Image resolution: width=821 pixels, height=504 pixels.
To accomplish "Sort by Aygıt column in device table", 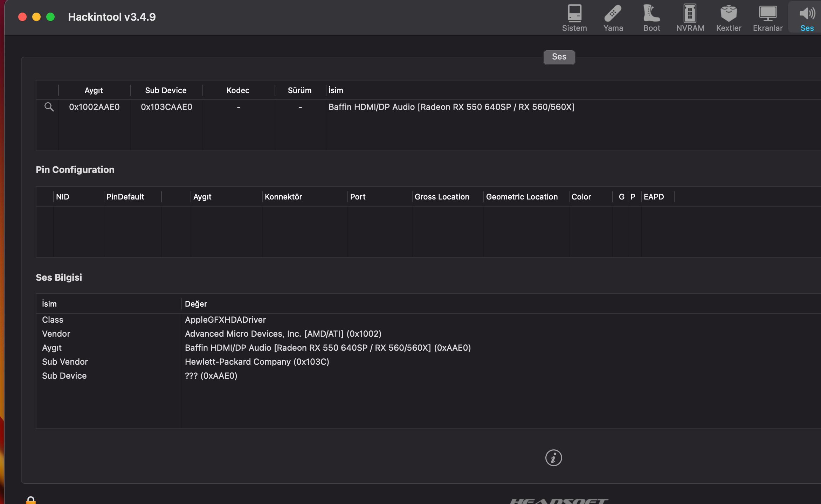I will 94,90.
